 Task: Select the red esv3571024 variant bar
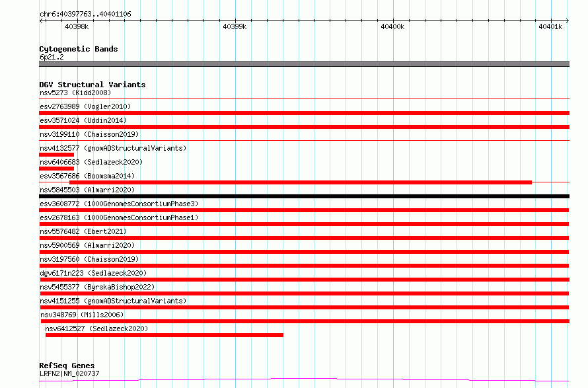304,127
